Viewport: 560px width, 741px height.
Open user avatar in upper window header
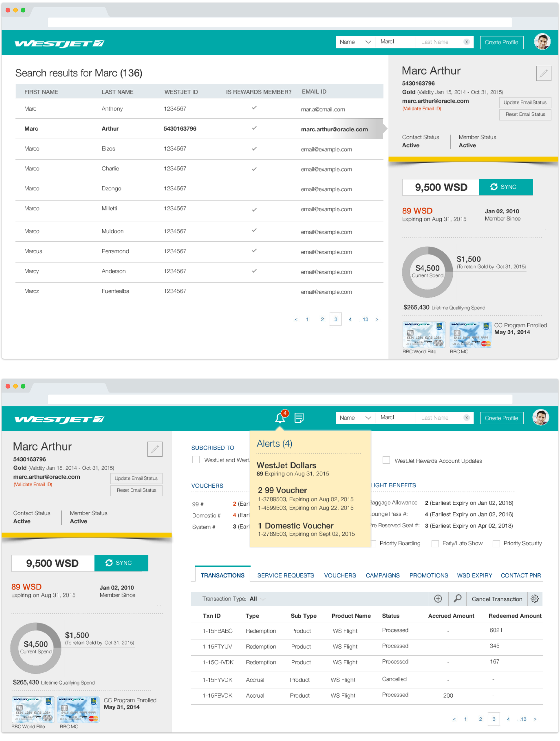[x=542, y=42]
